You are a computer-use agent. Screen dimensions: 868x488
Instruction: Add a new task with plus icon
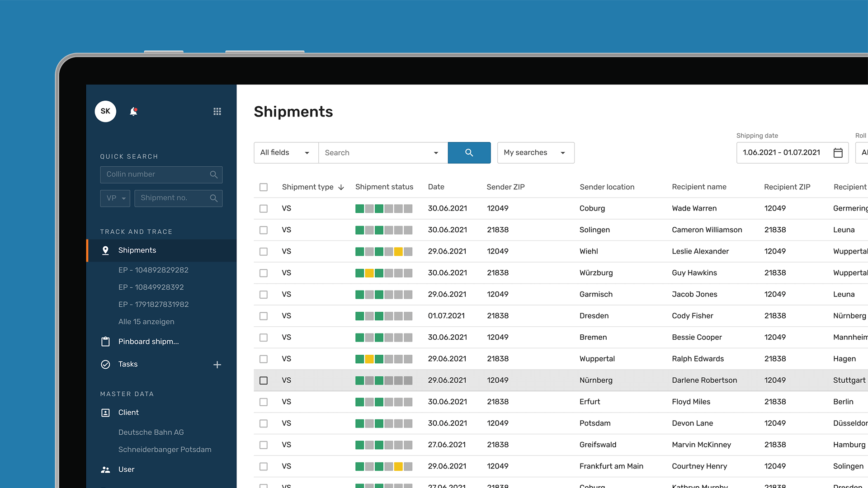(x=217, y=365)
